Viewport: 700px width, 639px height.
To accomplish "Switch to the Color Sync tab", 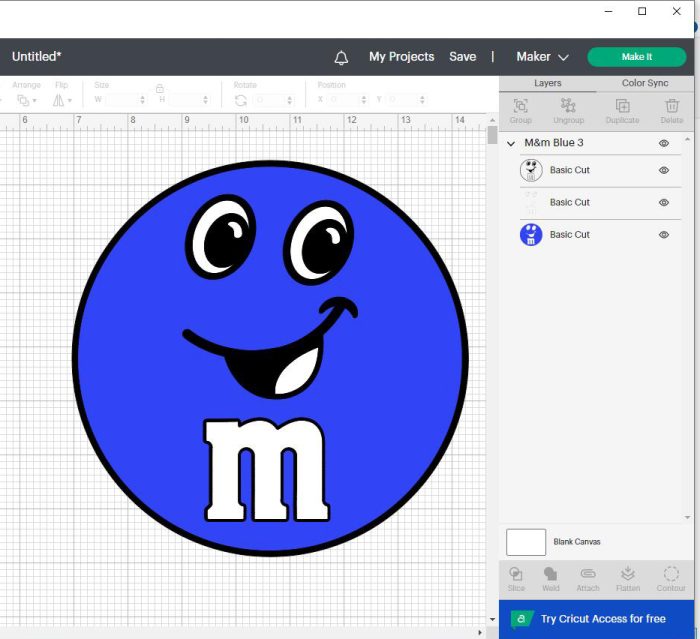I will 645,83.
